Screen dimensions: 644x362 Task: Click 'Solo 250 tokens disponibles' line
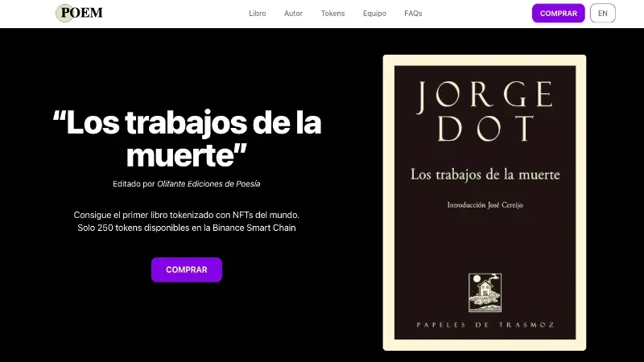187,228
